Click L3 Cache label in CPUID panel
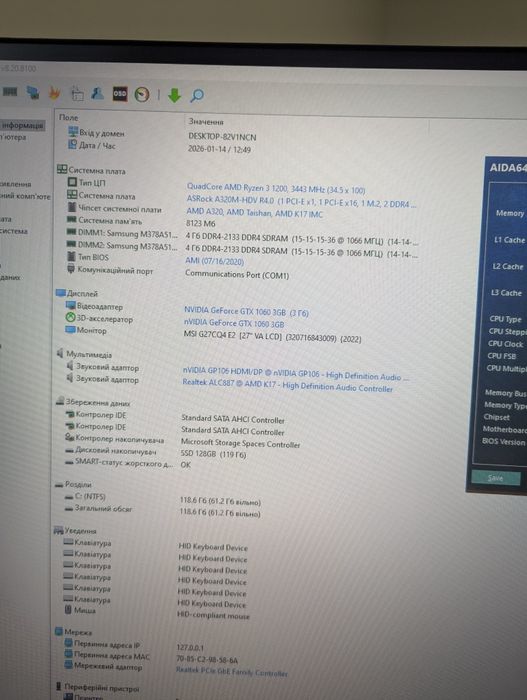Viewport: 527px width, 700px height. pos(506,292)
